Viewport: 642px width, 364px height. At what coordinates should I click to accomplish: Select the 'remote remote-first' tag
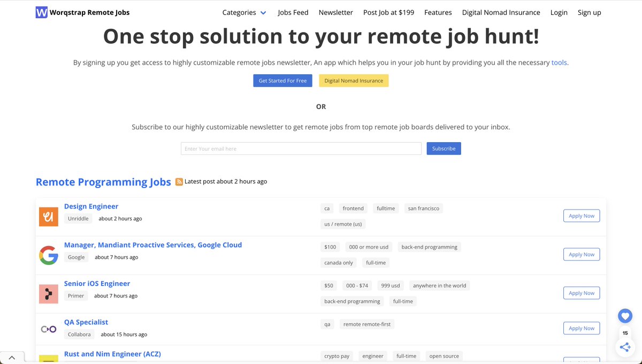click(x=367, y=324)
